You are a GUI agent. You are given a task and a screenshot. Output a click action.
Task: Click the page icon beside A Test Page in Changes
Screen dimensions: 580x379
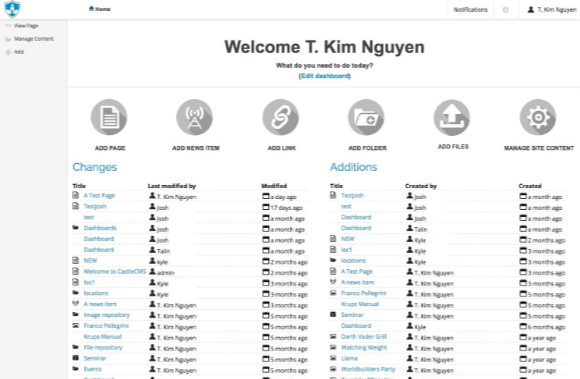[75, 195]
